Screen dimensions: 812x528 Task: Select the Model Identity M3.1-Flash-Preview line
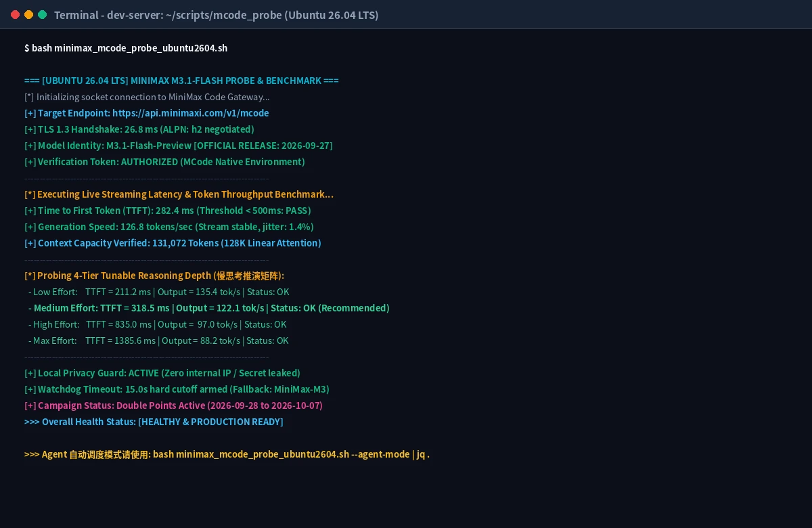click(x=179, y=146)
